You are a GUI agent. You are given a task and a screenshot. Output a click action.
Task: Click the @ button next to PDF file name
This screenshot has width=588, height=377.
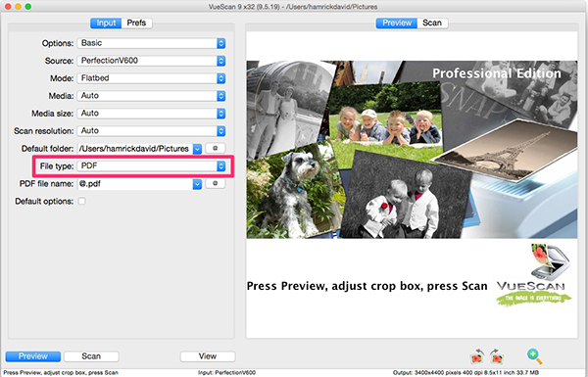[x=216, y=183]
